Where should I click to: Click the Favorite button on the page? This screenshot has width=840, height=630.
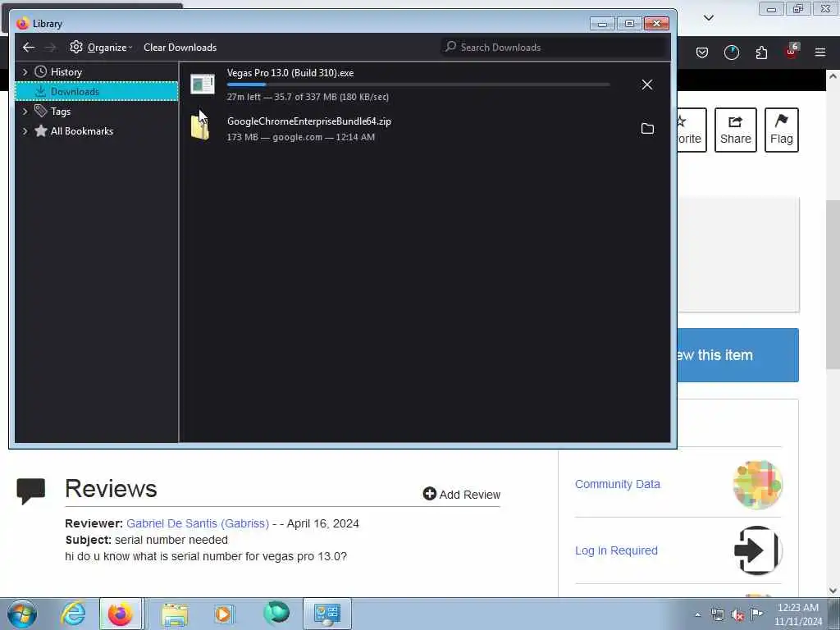click(x=692, y=130)
